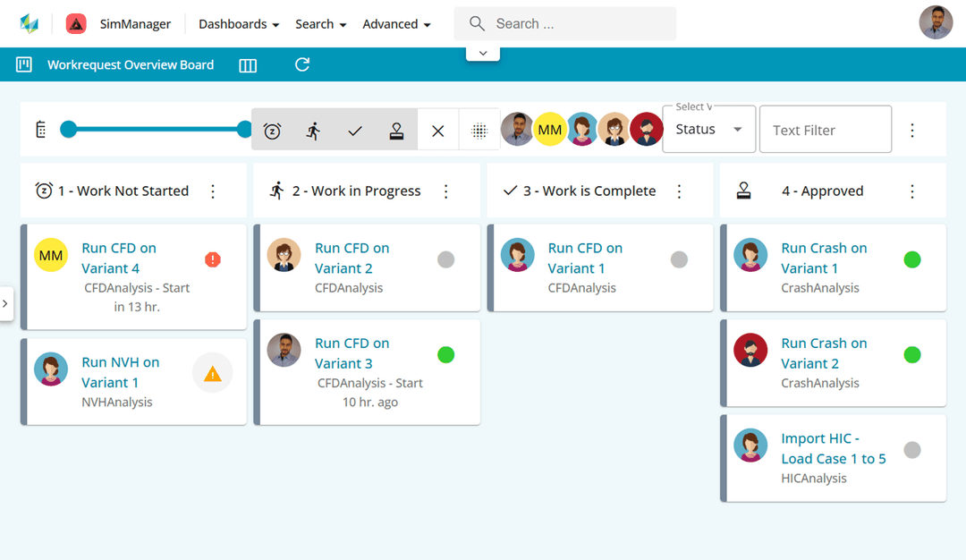Image resolution: width=966 pixels, height=560 pixels.
Task: Click inside the Text Filter field
Action: point(825,129)
